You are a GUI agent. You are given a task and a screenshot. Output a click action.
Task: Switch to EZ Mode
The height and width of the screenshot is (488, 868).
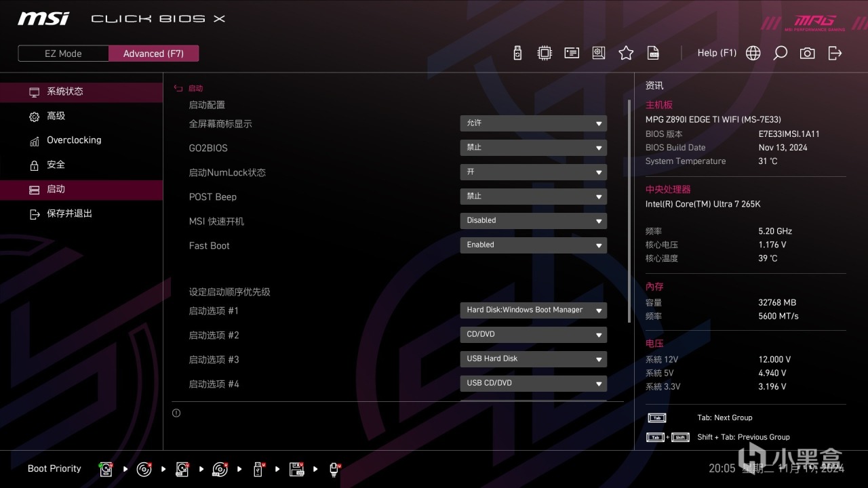[63, 54]
